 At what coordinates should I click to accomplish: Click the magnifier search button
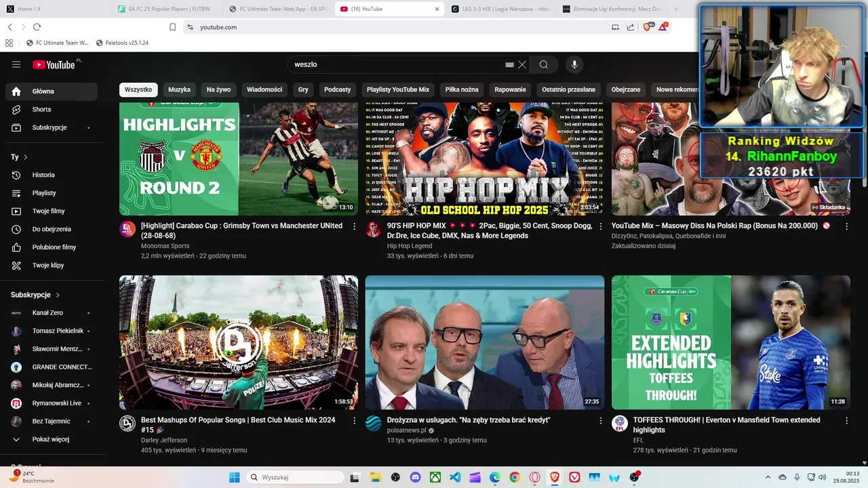[544, 64]
